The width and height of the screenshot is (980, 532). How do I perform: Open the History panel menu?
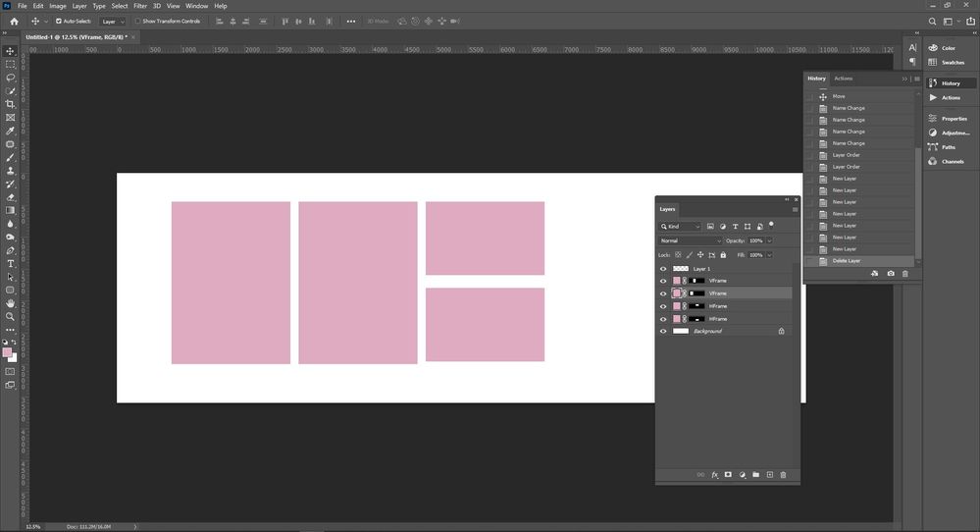(917, 79)
